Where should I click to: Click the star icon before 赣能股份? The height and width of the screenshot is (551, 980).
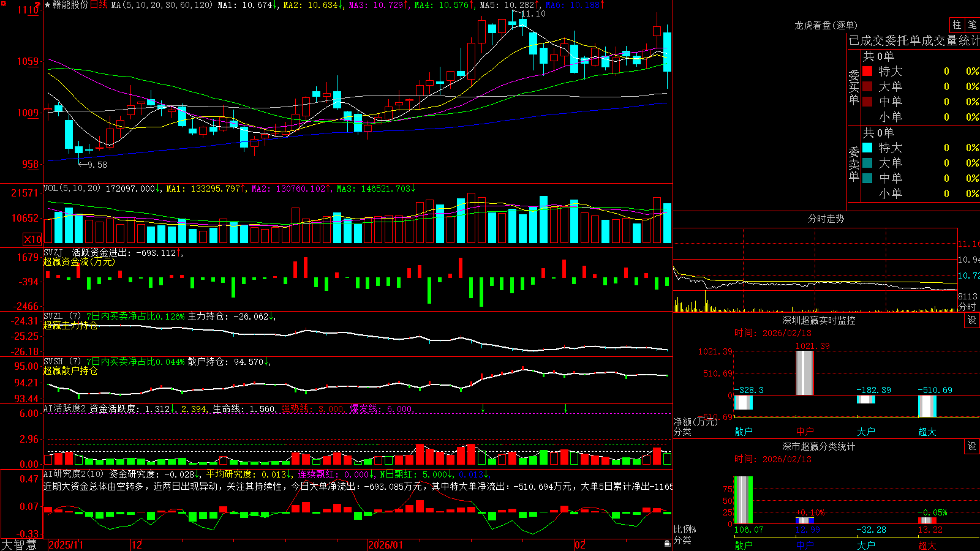48,5
